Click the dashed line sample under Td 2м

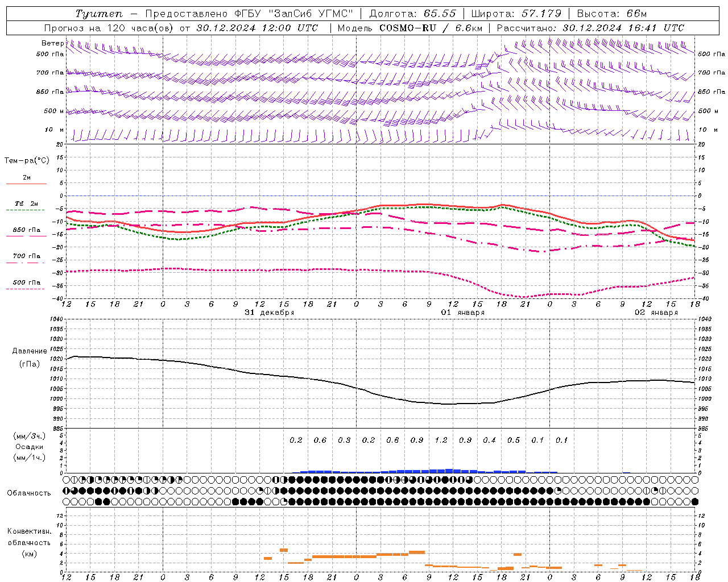pyautogui.click(x=25, y=210)
